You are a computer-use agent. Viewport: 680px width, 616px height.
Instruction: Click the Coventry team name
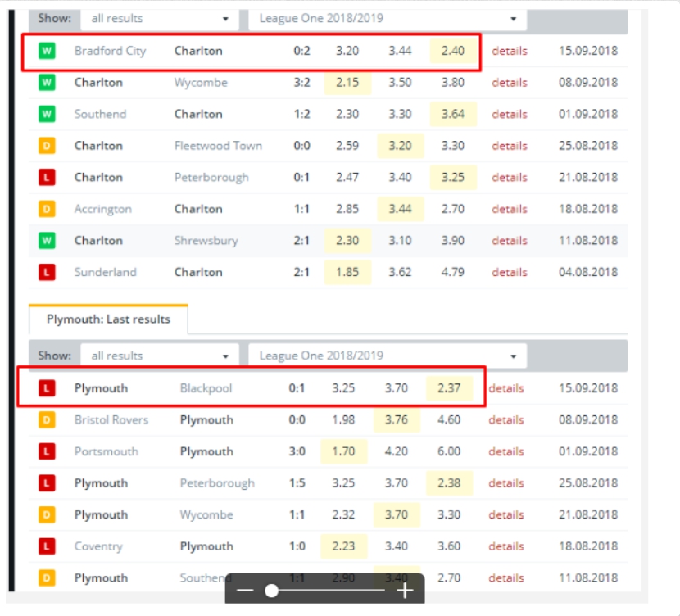(x=98, y=546)
